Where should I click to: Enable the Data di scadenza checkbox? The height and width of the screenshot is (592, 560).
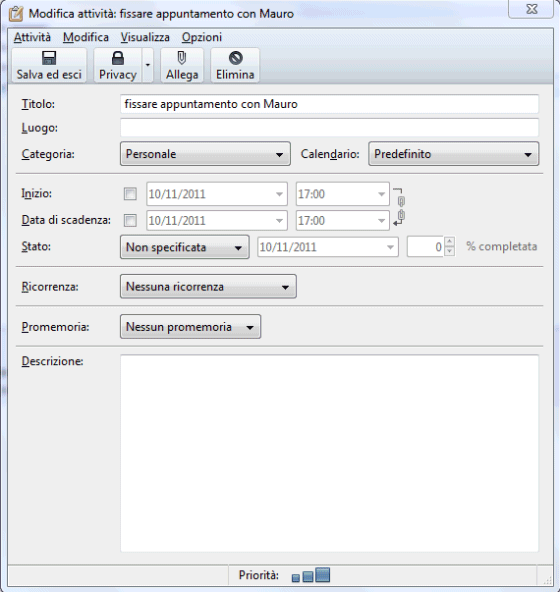130,220
